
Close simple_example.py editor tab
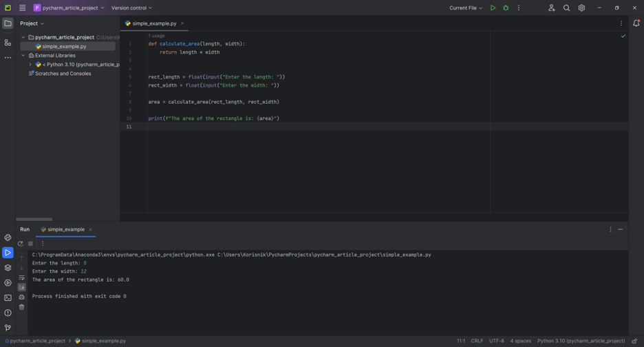click(x=182, y=23)
